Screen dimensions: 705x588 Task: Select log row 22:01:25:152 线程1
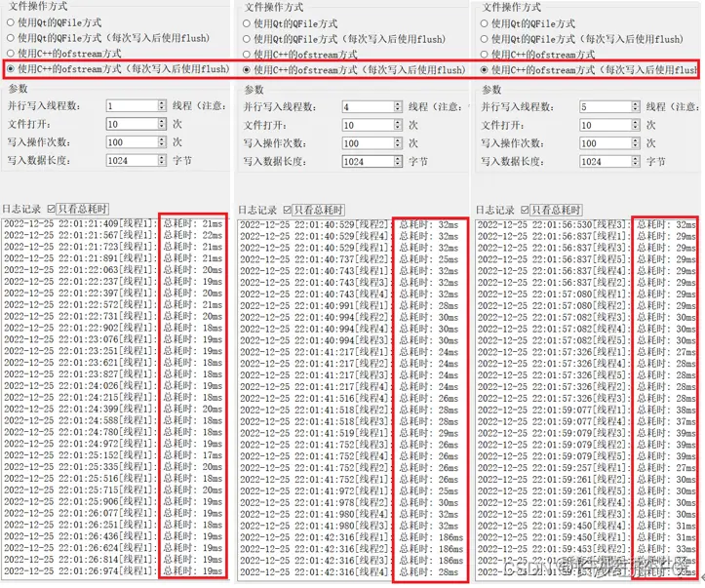113,455
